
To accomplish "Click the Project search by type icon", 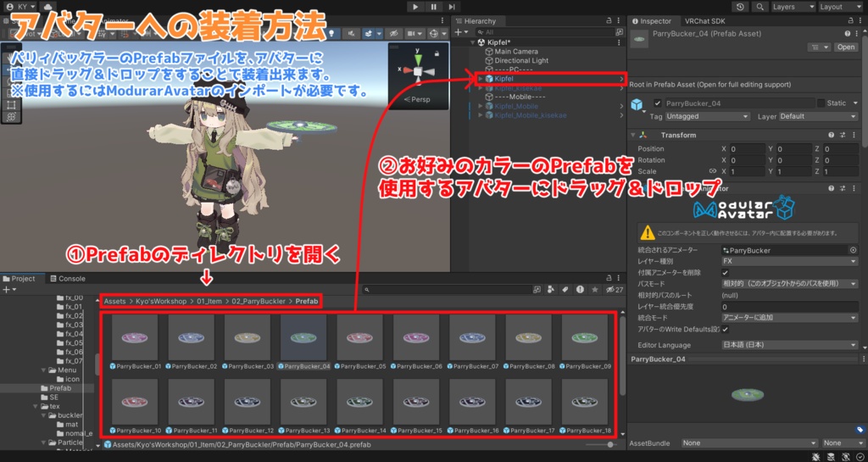I will 551,289.
